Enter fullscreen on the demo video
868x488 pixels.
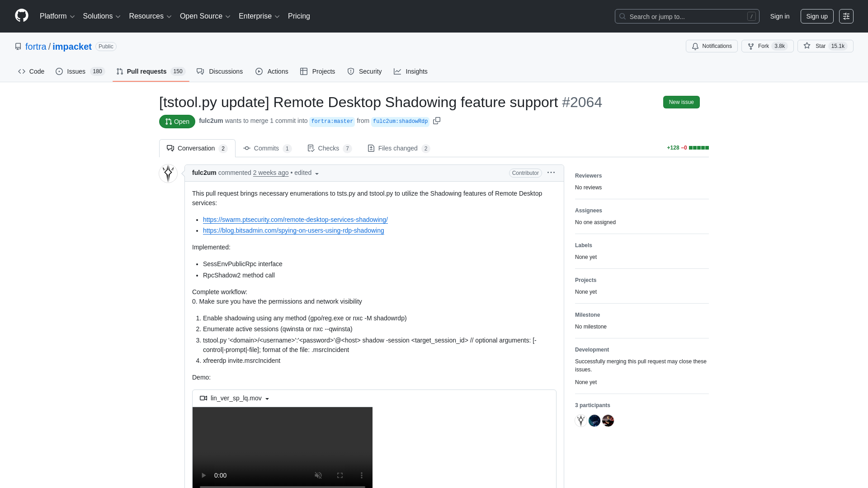coord(340,475)
